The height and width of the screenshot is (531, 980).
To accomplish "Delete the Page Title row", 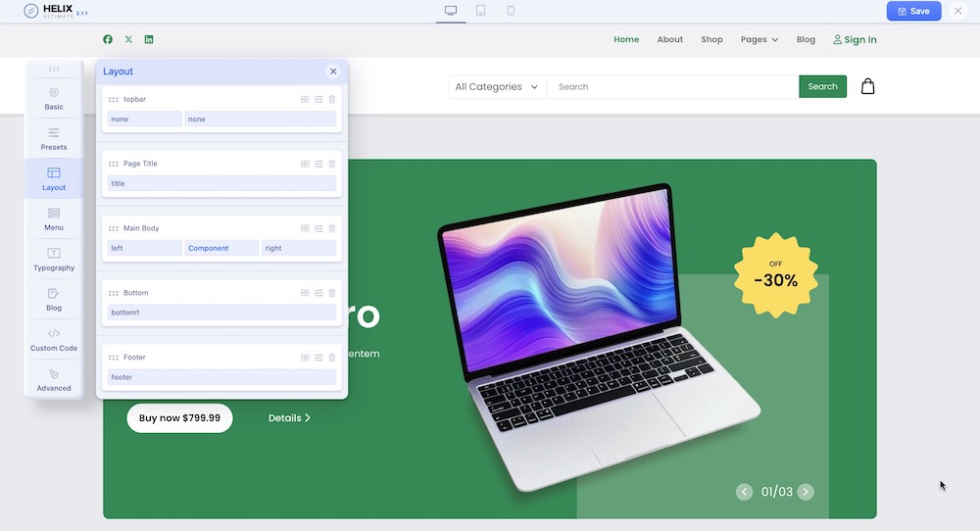I will [x=332, y=164].
